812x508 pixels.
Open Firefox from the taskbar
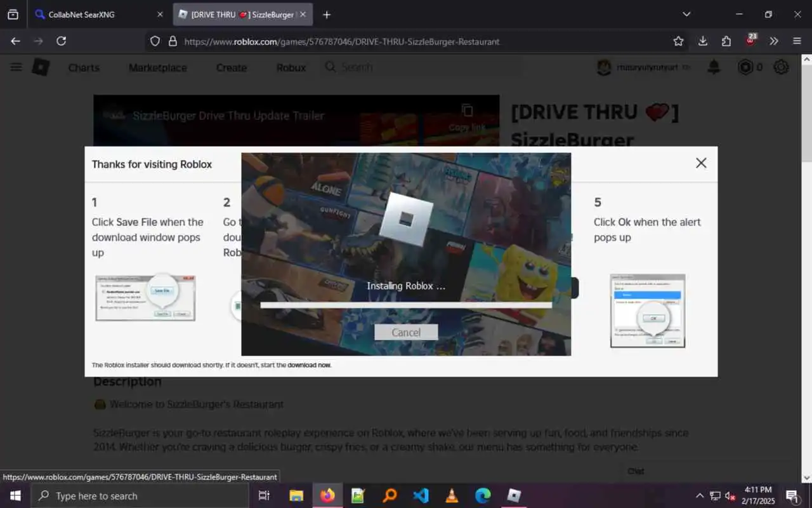(327, 496)
